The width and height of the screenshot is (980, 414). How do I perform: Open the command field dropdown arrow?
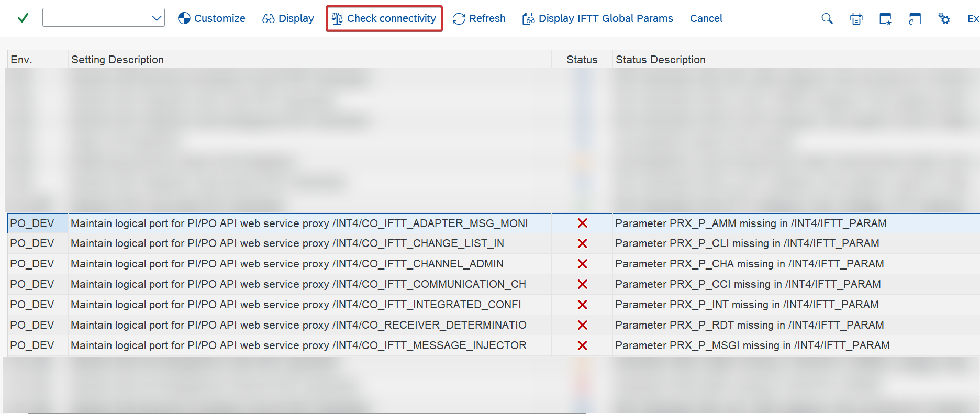156,18
